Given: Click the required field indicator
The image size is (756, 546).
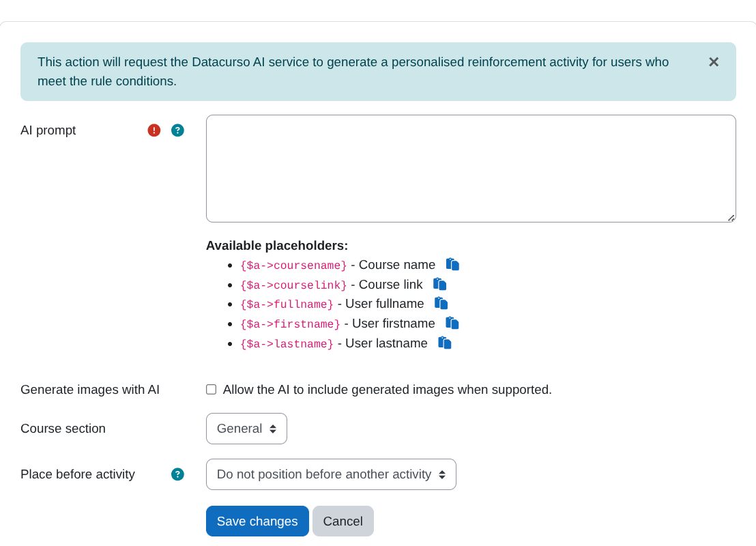Looking at the screenshot, I should (154, 130).
